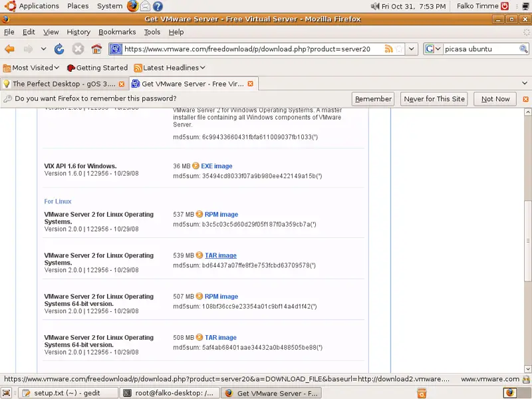Image resolution: width=532 pixels, height=399 pixels.
Task: Open the Applications menu in top panel
Action: tap(32, 6)
